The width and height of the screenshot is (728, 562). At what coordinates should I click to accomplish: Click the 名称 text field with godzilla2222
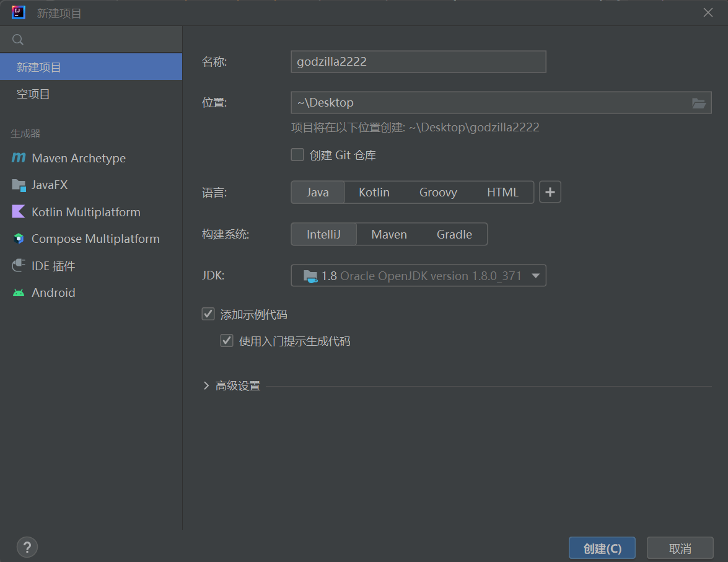(418, 62)
